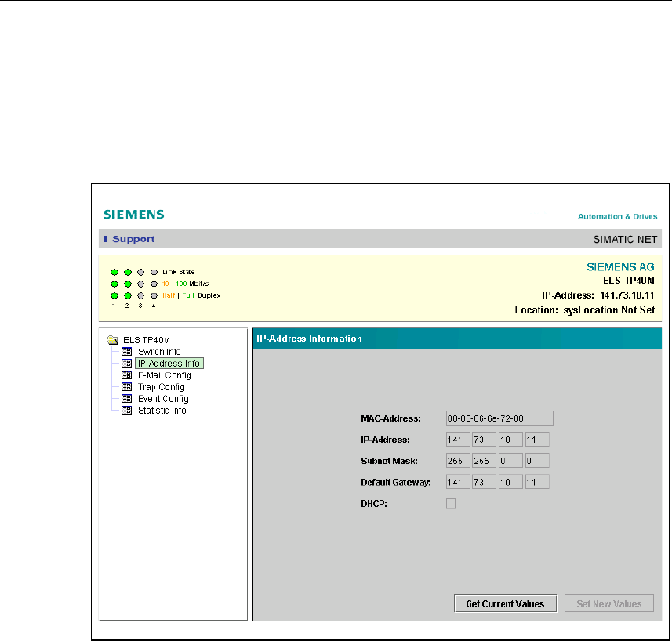Image resolution: width=672 pixels, height=641 pixels.
Task: Click port 2 Duplex LED
Action: (x=128, y=295)
